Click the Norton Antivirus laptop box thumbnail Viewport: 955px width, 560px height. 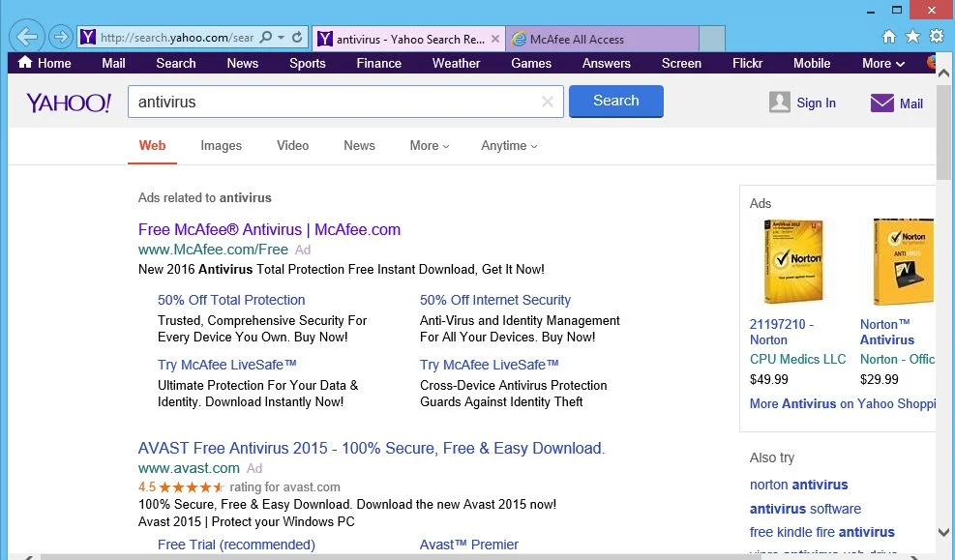903,262
